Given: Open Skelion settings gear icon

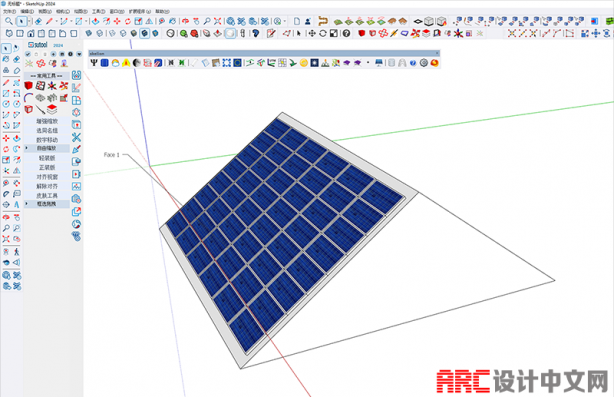Looking at the screenshot, I should tap(424, 63).
